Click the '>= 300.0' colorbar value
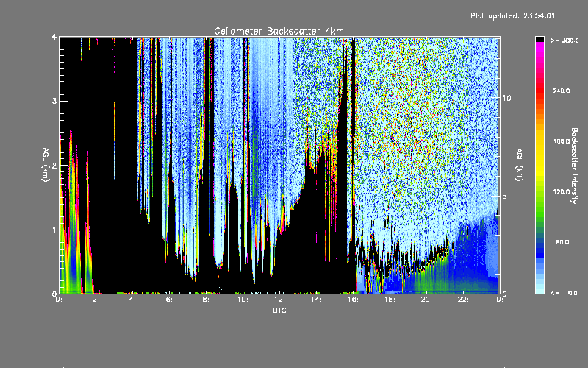Image resolution: width=588 pixels, height=368 pixels. pyautogui.click(x=564, y=40)
